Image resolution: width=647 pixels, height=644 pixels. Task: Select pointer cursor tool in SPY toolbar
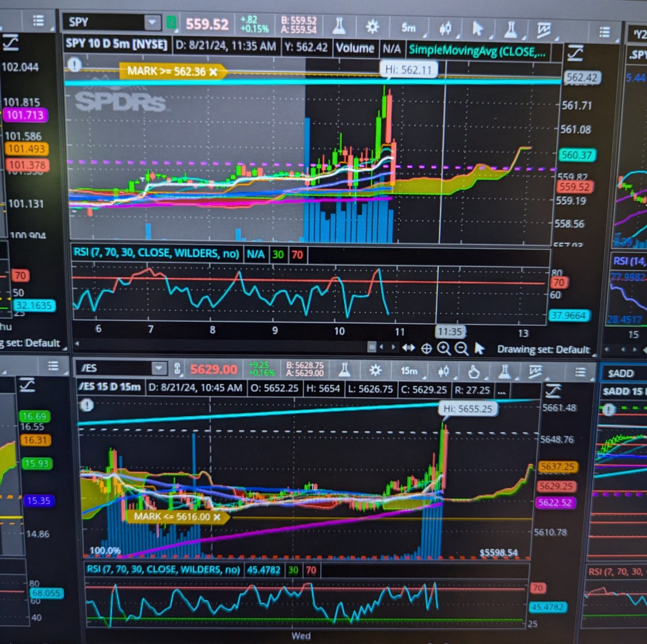(478, 29)
